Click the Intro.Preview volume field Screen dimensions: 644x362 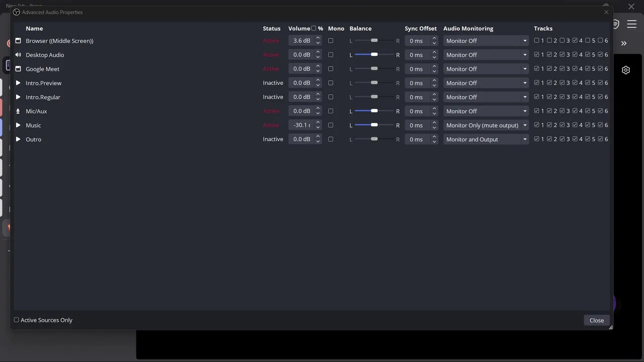(x=301, y=83)
